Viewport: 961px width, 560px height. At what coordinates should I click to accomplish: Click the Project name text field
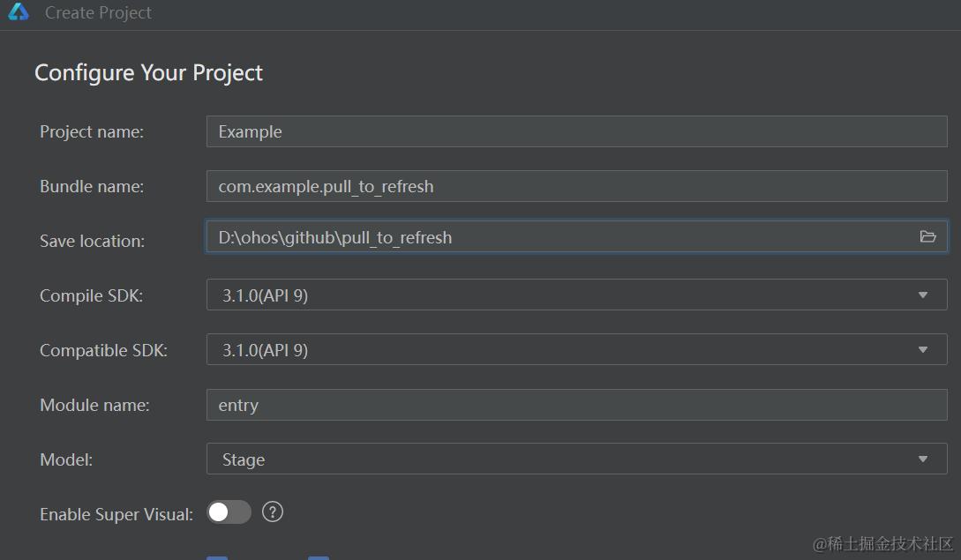(576, 132)
